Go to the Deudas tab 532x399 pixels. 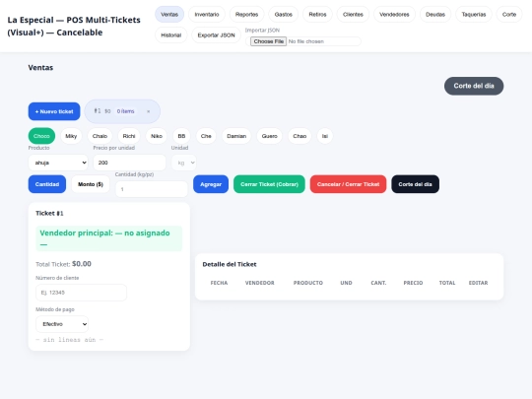click(x=435, y=14)
